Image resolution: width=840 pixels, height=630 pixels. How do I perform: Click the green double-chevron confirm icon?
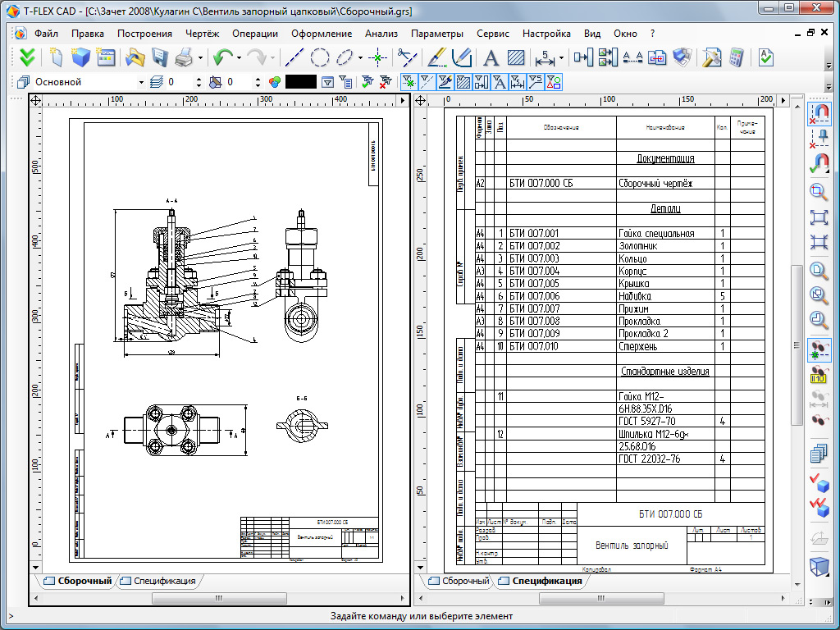point(26,57)
